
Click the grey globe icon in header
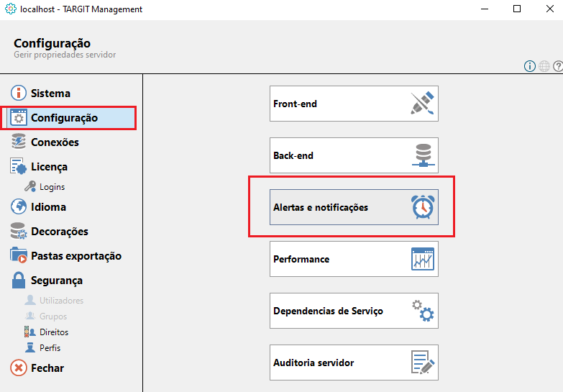(x=544, y=66)
